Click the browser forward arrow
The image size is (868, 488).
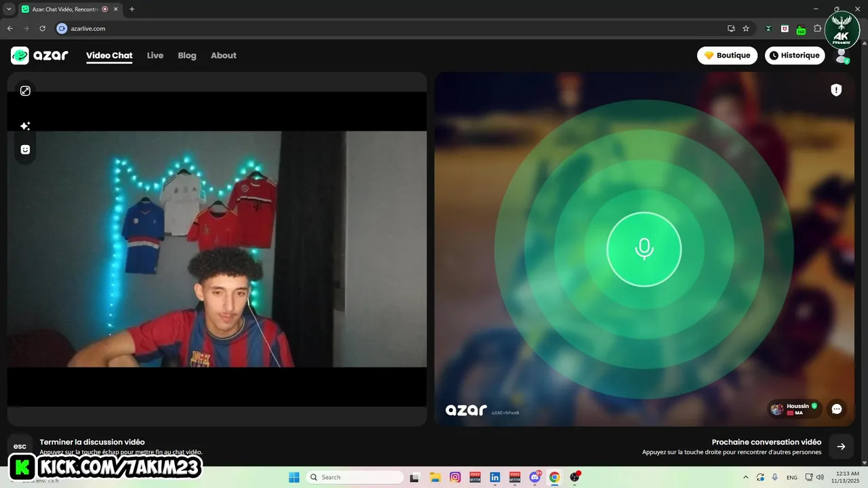pyautogui.click(x=26, y=28)
